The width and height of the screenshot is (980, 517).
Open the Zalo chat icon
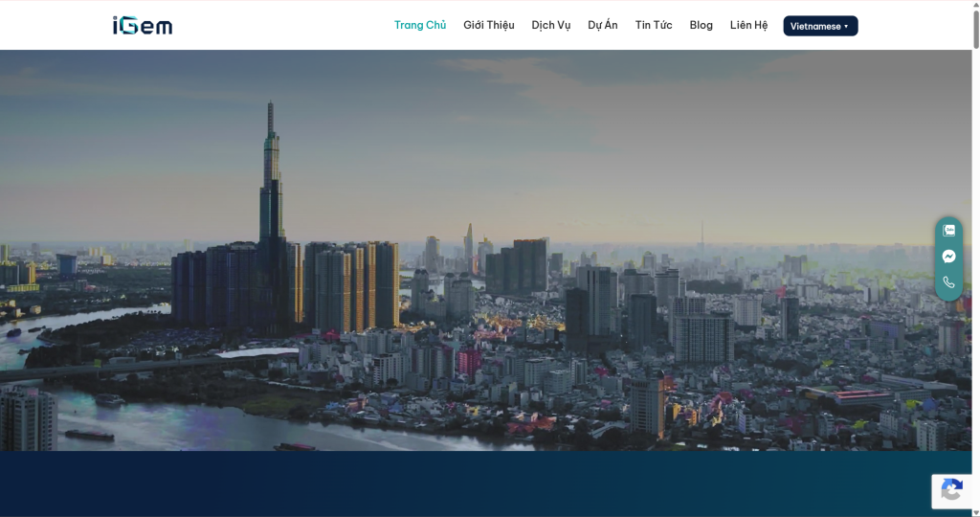[948, 230]
